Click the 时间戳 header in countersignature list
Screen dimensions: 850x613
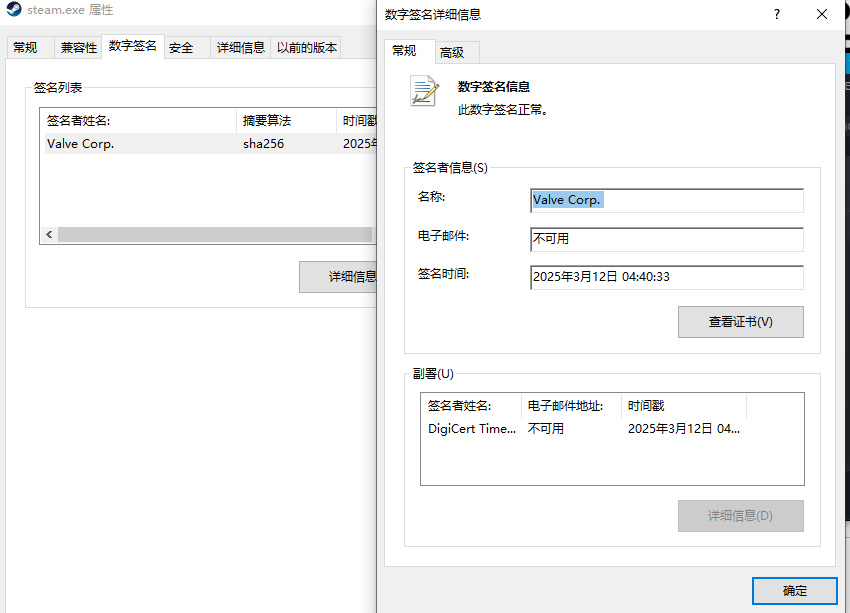[x=684, y=405]
